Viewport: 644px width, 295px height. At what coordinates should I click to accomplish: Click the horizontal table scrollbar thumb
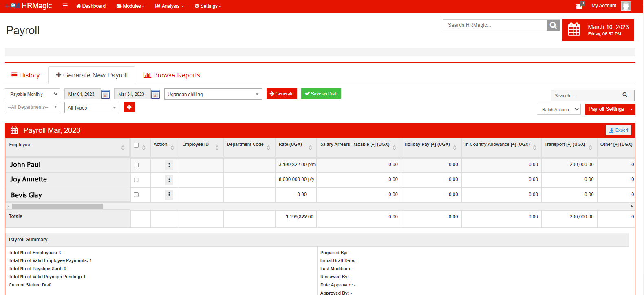(x=57, y=207)
